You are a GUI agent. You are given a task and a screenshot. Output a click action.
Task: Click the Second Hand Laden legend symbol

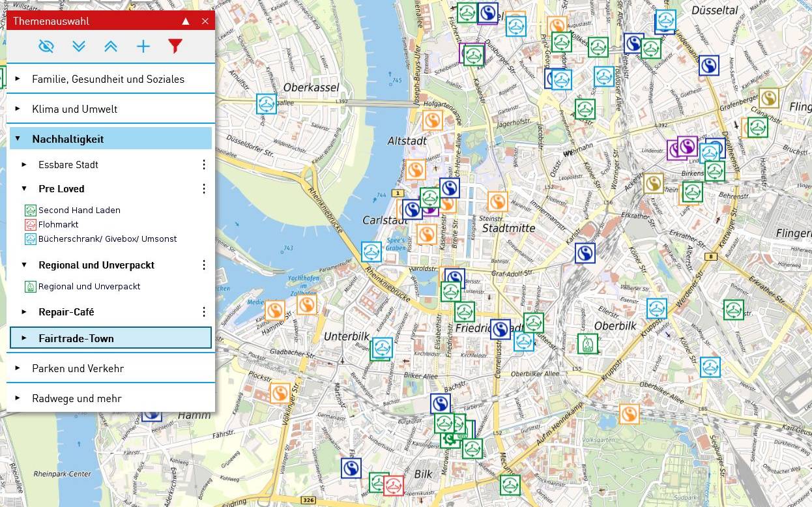[31, 210]
